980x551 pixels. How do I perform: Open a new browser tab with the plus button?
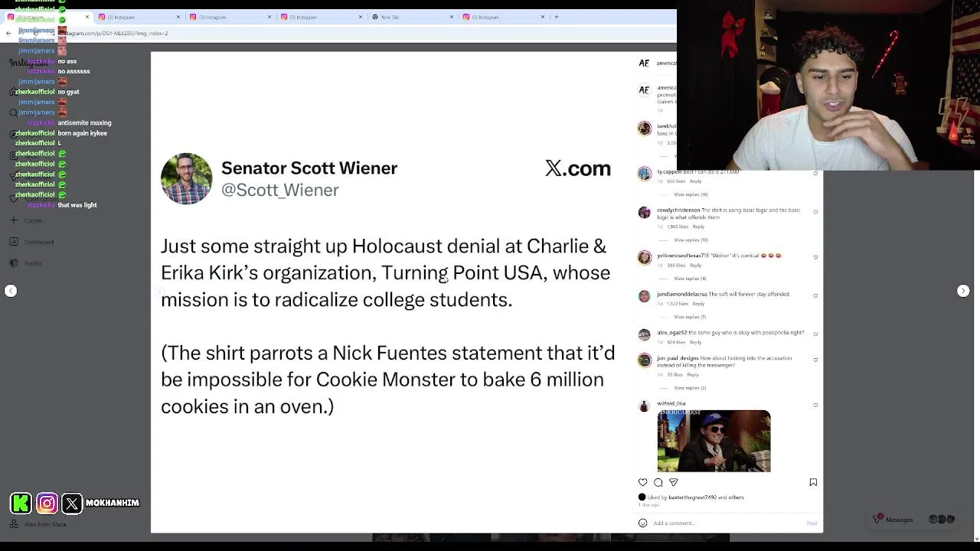(557, 17)
